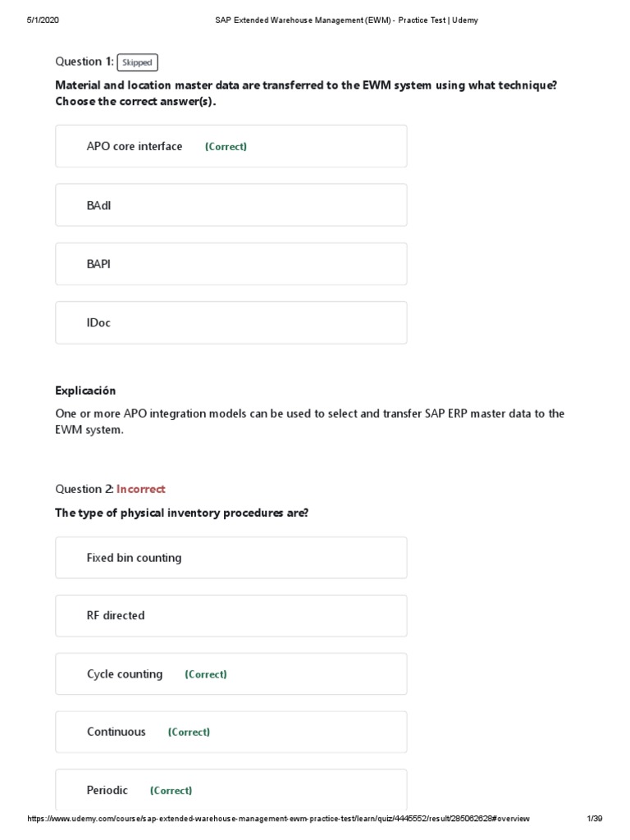The width and height of the screenshot is (630, 840).
Task: Click the SAP Extended Warehouse Management page title
Action: (x=340, y=20)
